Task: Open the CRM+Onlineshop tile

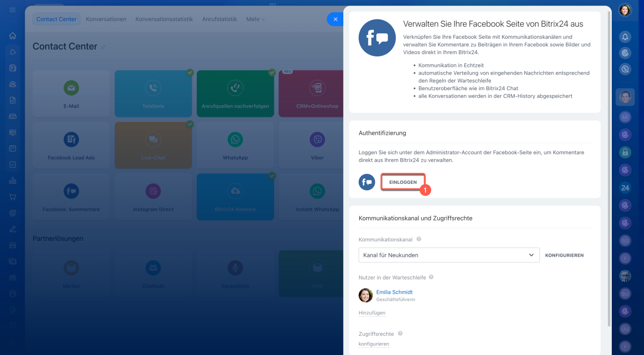Action: pos(311,94)
